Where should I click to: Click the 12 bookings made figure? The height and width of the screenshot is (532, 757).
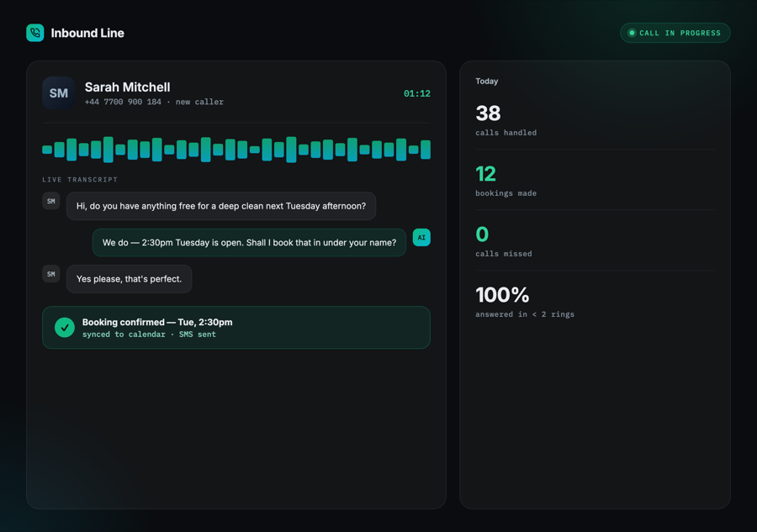point(485,174)
